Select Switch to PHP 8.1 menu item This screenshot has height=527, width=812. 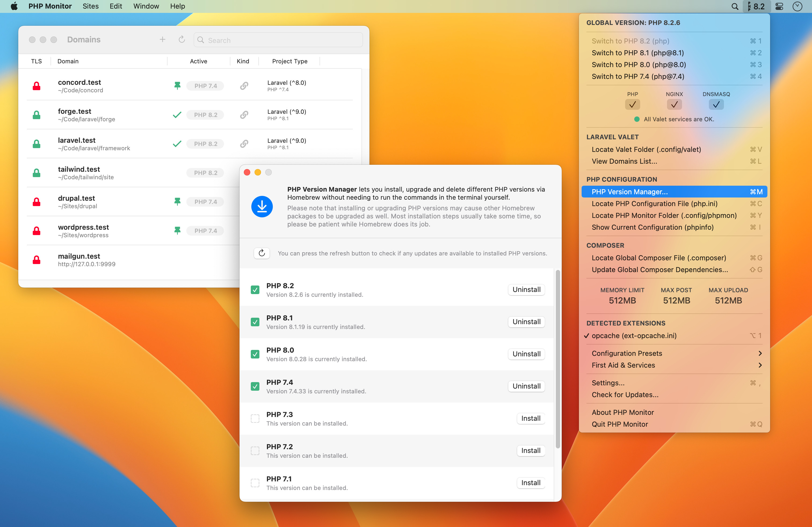(674, 53)
